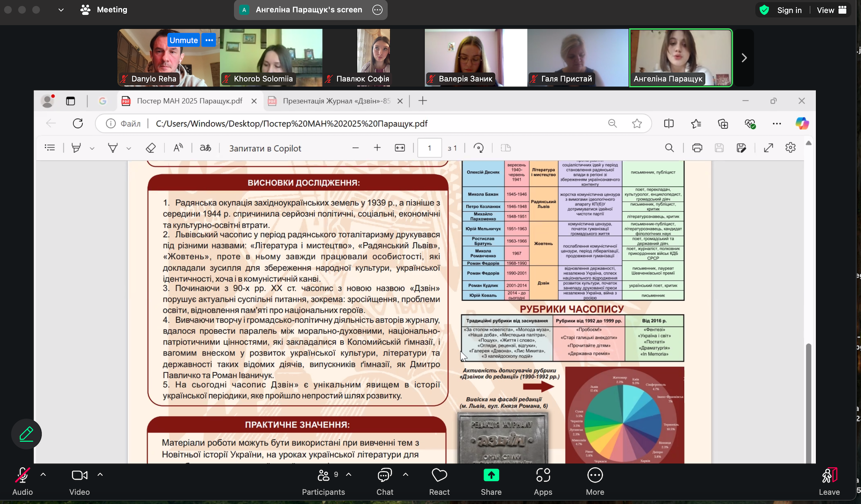Click Запитати в Copilot button
The height and width of the screenshot is (504, 861).
(x=265, y=149)
